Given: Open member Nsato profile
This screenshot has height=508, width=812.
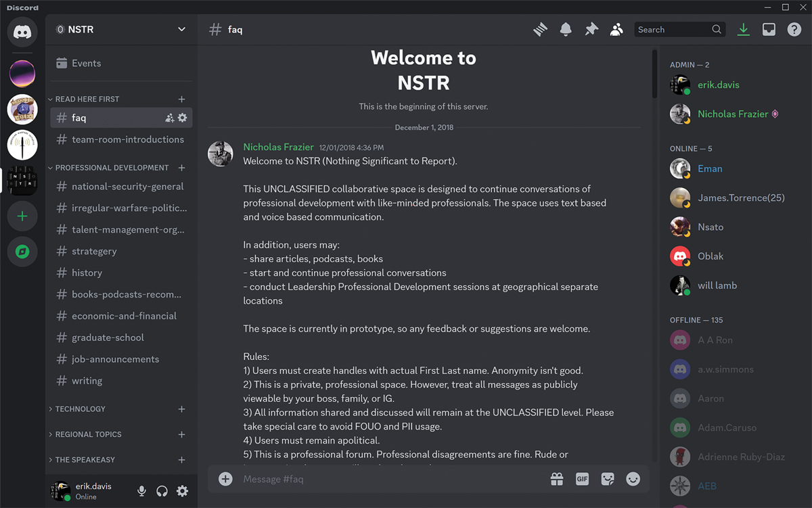Looking at the screenshot, I should 734,227.
